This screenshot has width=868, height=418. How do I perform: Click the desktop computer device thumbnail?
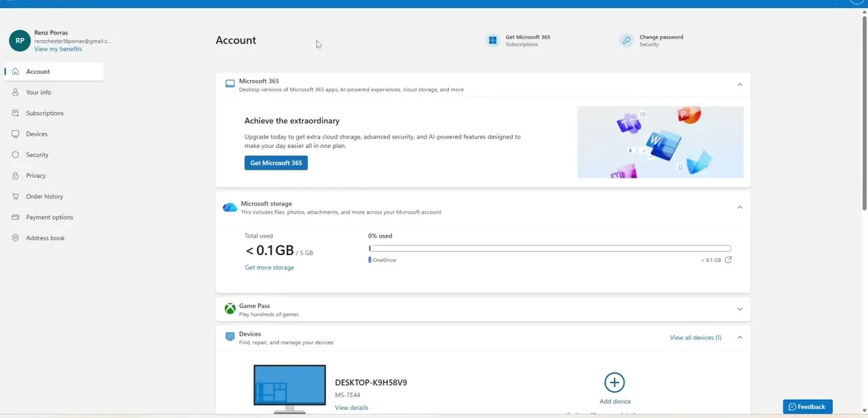point(290,388)
